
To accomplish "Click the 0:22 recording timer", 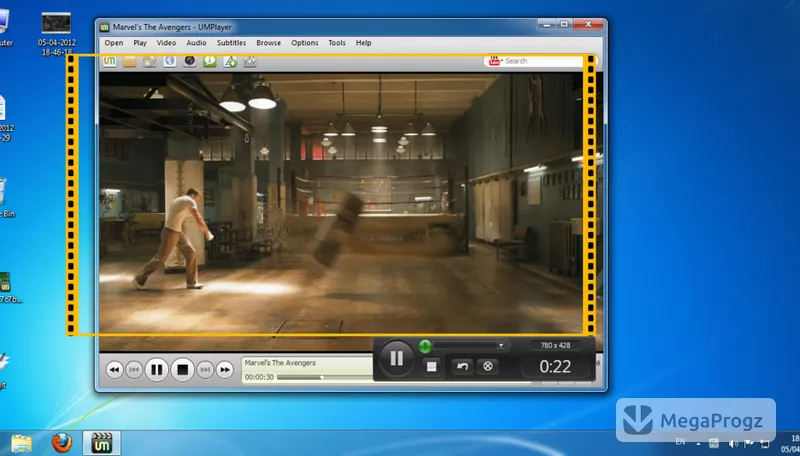I will click(555, 367).
